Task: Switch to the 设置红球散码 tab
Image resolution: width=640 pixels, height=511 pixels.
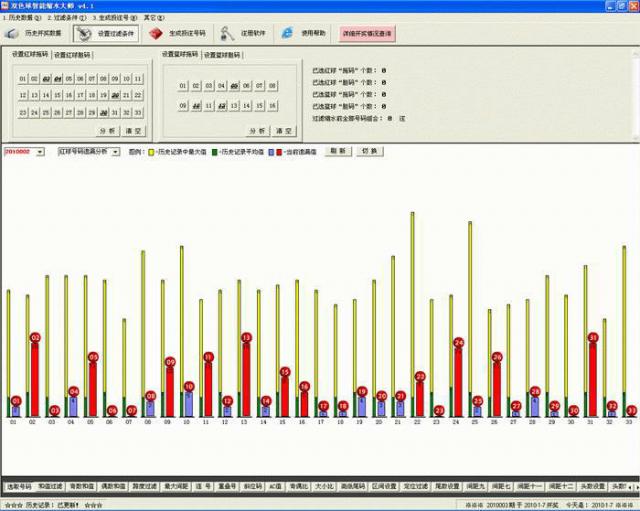Action: 71,55
